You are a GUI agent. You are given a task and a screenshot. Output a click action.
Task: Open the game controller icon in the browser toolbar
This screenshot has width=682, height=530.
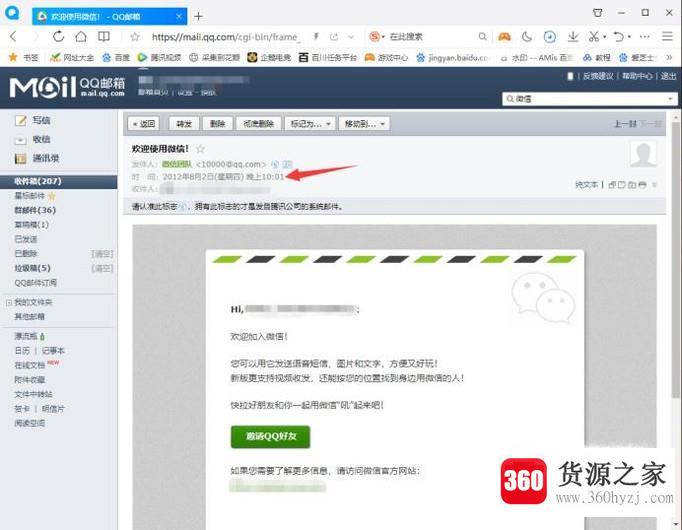(x=504, y=37)
